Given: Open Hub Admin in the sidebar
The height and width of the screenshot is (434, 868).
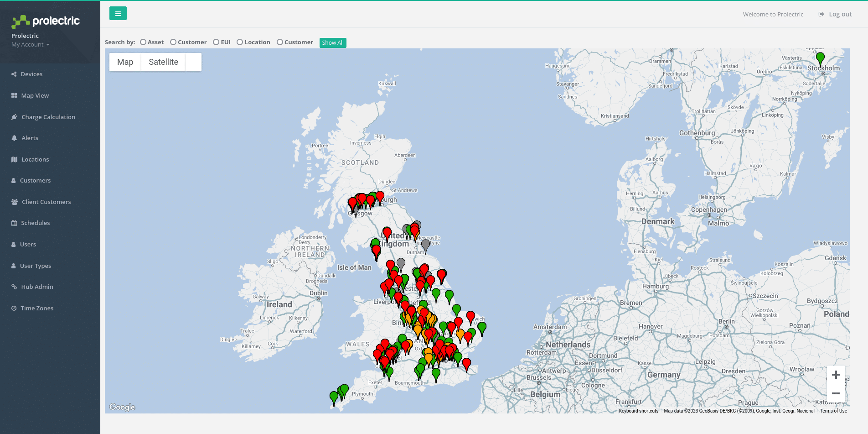Looking at the screenshot, I should [37, 287].
